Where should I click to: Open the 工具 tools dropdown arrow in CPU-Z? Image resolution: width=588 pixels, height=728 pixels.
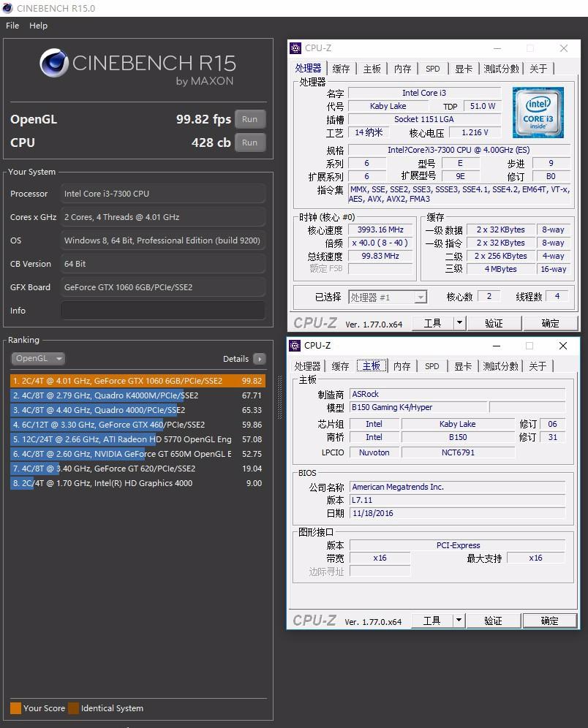tap(458, 322)
